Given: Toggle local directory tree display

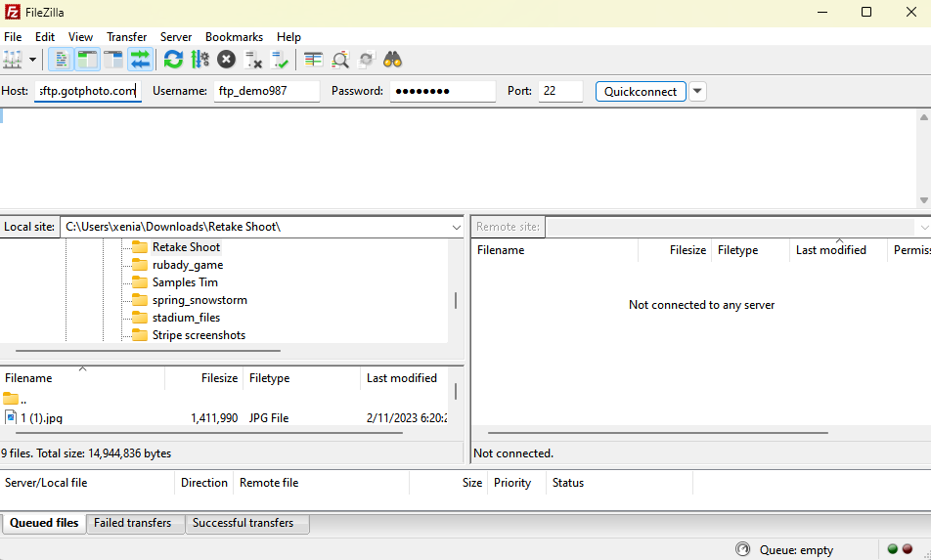Looking at the screenshot, I should [87, 60].
